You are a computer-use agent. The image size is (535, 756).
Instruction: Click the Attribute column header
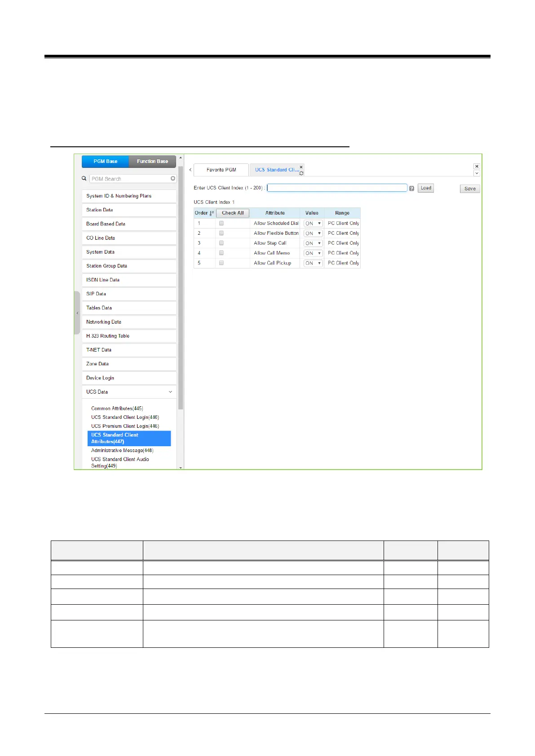pos(275,213)
